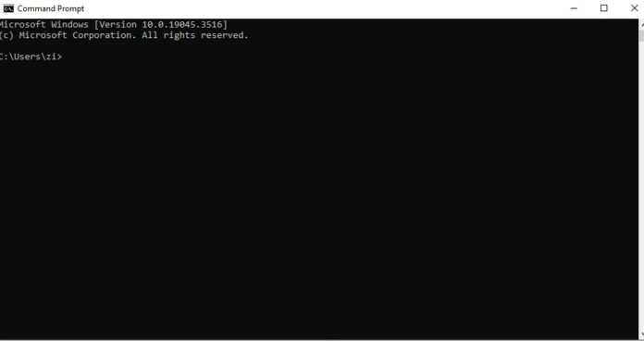
Task: Click the scrollbar down arrow
Action: [x=641, y=335]
